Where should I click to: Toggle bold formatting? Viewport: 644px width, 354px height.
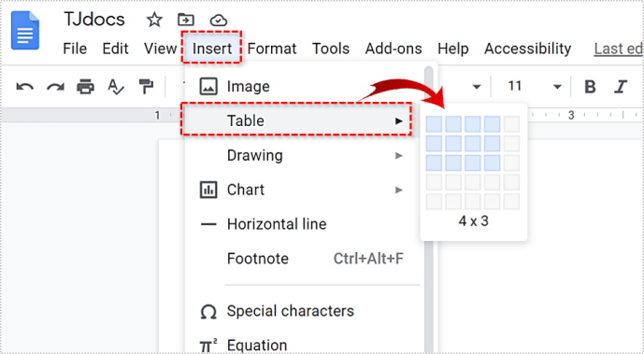point(590,87)
